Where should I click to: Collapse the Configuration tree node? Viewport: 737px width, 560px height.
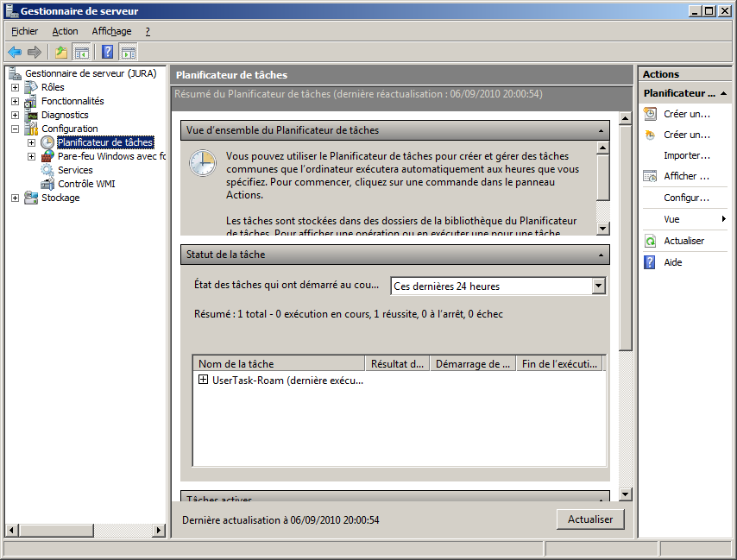[15, 129]
